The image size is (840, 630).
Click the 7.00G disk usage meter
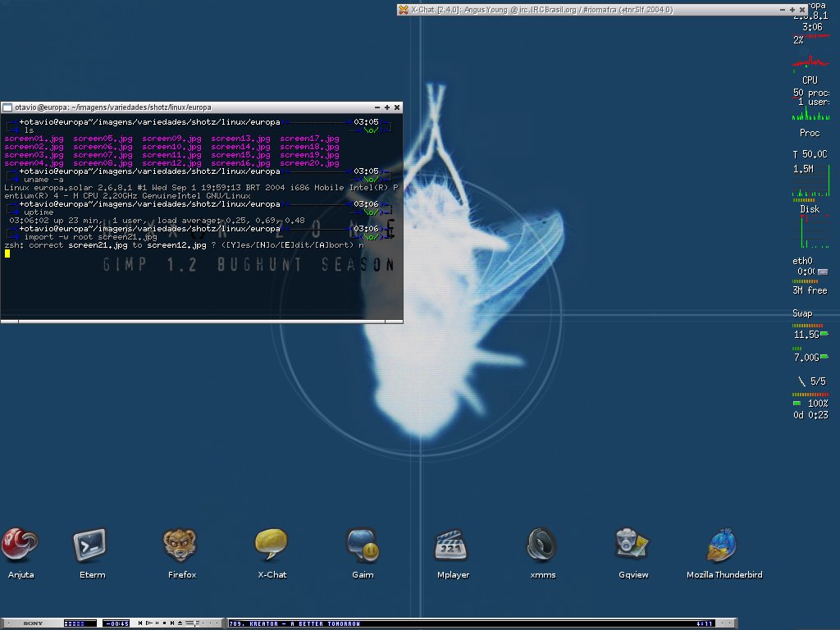pyautogui.click(x=810, y=358)
